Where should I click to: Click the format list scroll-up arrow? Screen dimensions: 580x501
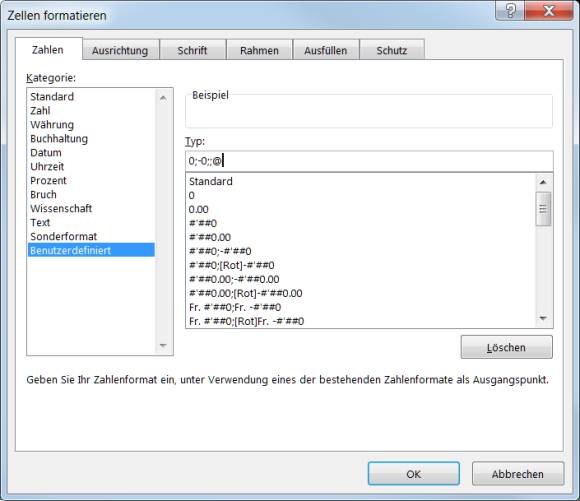tap(543, 182)
